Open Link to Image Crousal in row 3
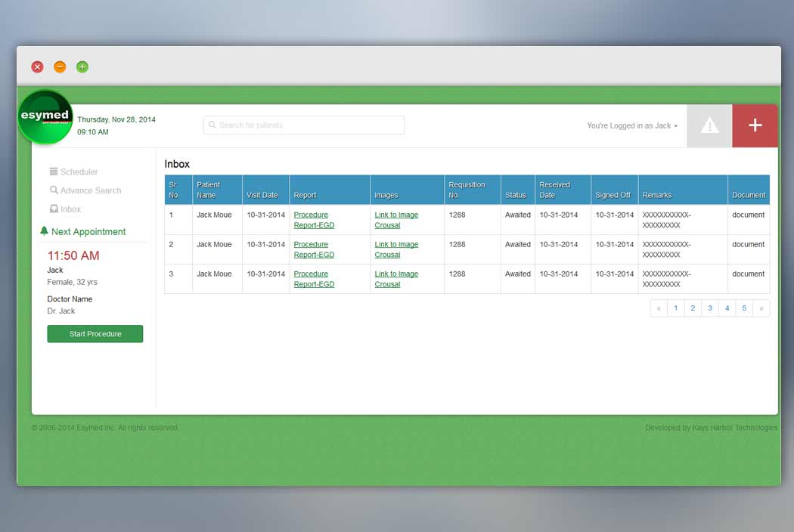794x532 pixels. pyautogui.click(x=396, y=279)
